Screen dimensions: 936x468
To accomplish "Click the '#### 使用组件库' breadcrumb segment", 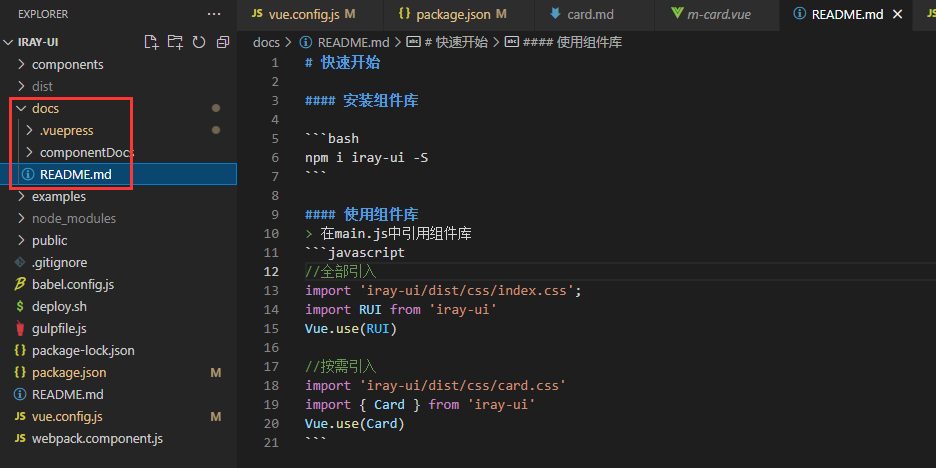I will pyautogui.click(x=564, y=42).
